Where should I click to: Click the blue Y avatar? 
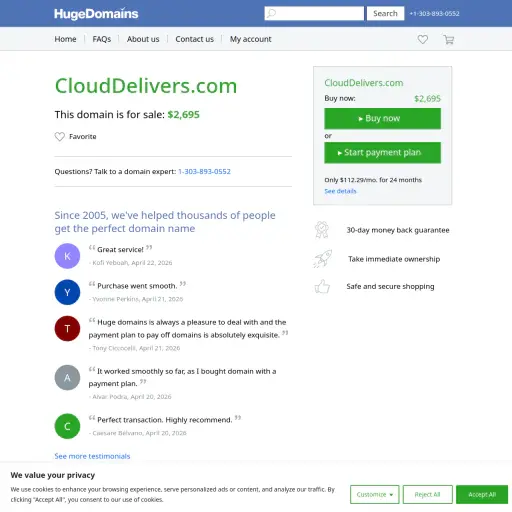(x=67, y=292)
